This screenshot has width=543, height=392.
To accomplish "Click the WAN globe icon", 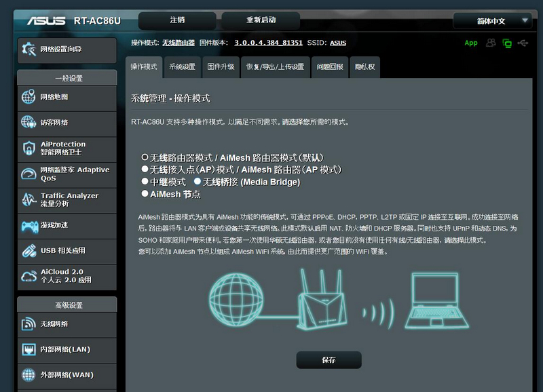I will [29, 374].
